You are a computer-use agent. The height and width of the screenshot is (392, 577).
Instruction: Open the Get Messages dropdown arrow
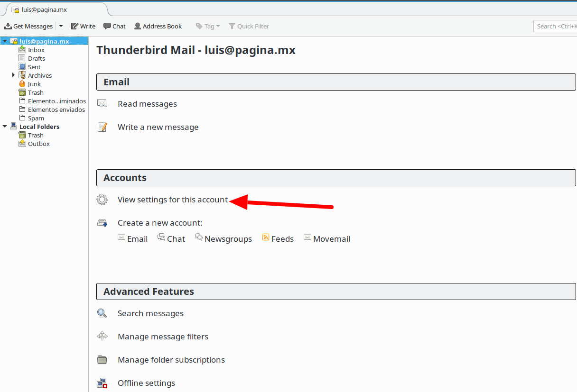pos(61,26)
